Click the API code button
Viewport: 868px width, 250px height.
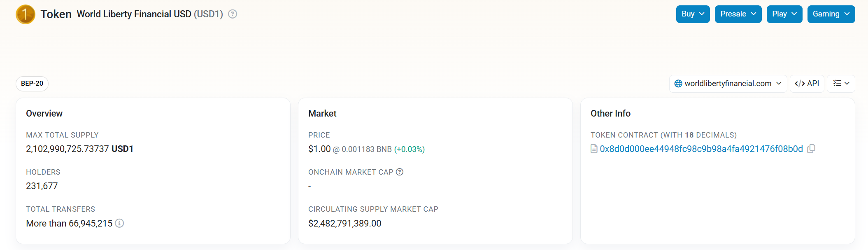[807, 84]
